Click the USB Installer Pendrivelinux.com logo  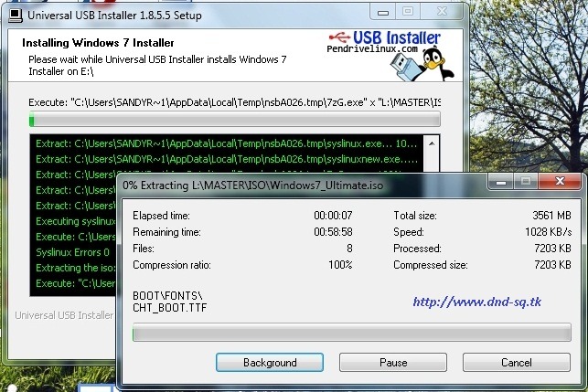click(384, 42)
